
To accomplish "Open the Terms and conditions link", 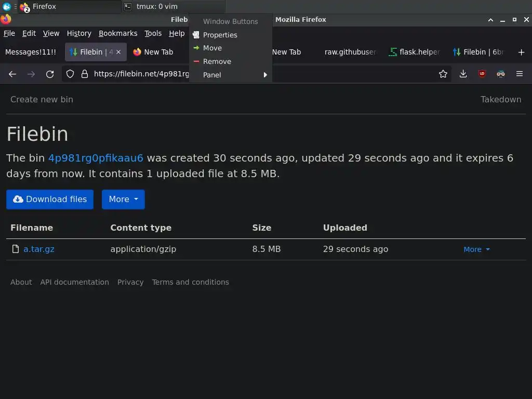I will [190, 282].
